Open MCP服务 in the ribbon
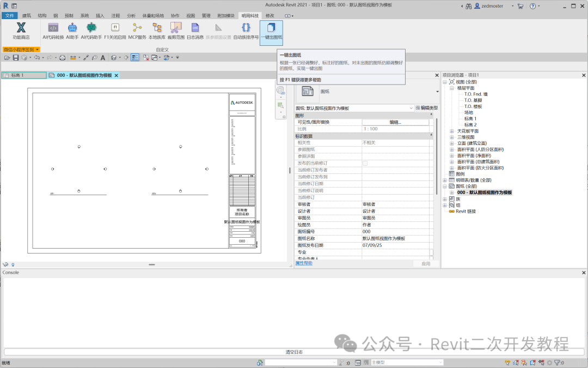This screenshot has width=588, height=368. [x=137, y=31]
